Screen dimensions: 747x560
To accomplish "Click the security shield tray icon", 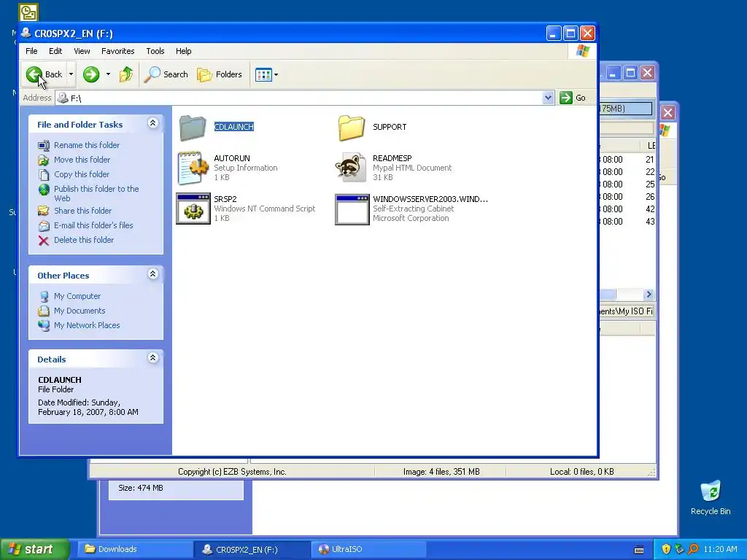I will [666, 550].
